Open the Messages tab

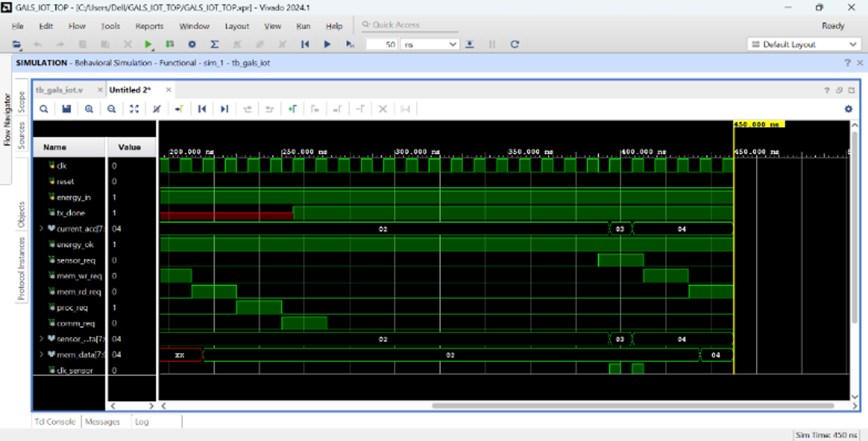(x=103, y=422)
